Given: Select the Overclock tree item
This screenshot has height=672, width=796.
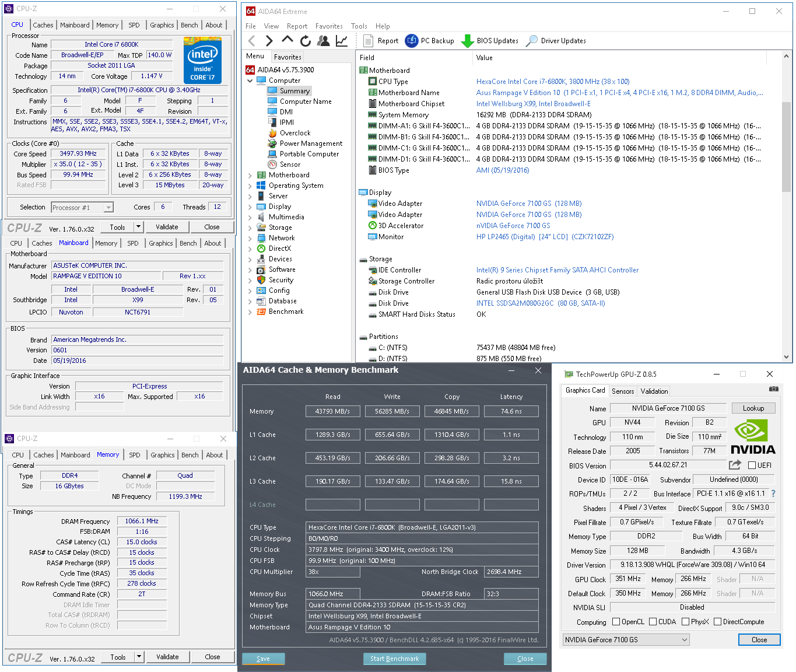Looking at the screenshot, I should pyautogui.click(x=295, y=133).
